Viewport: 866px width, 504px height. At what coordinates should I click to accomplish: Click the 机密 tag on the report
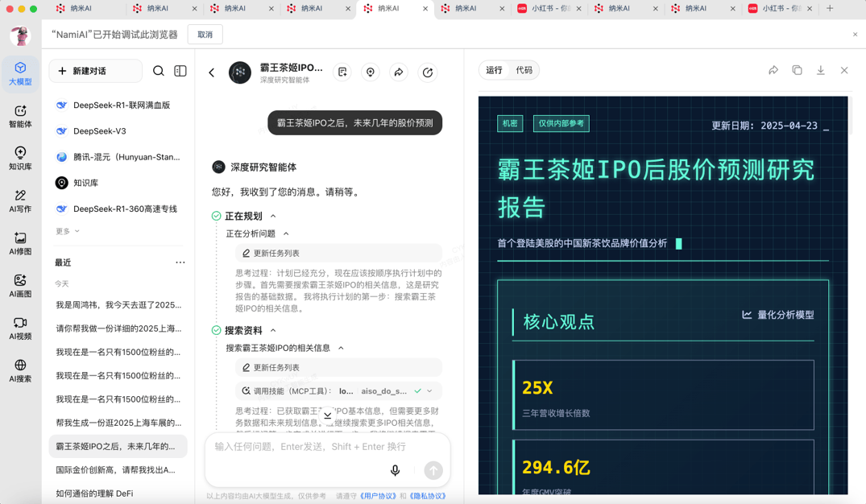click(x=510, y=123)
